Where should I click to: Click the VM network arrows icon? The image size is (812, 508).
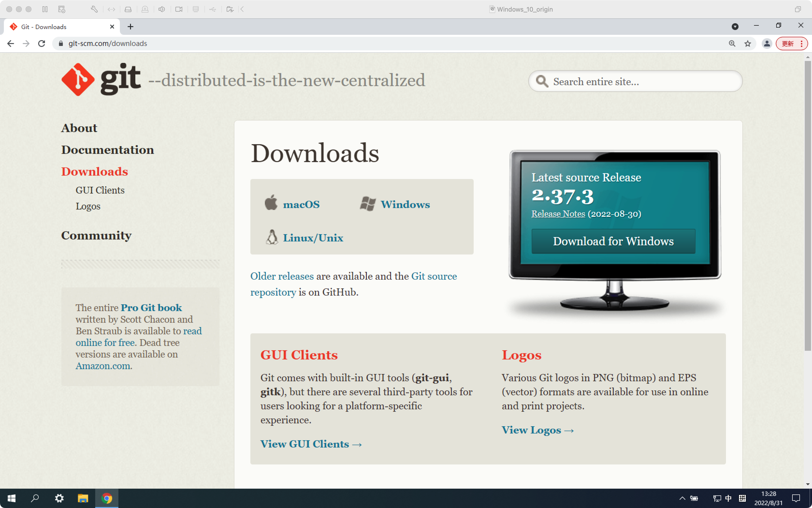click(x=111, y=9)
